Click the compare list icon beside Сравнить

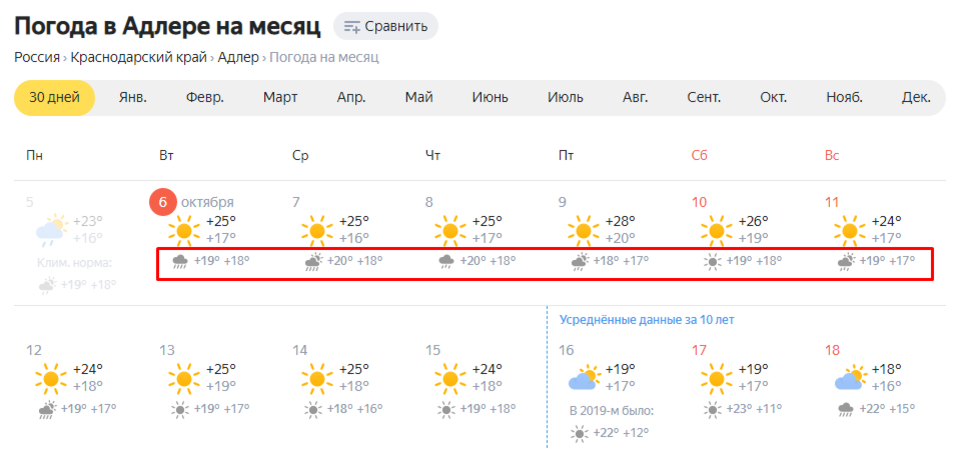(352, 26)
